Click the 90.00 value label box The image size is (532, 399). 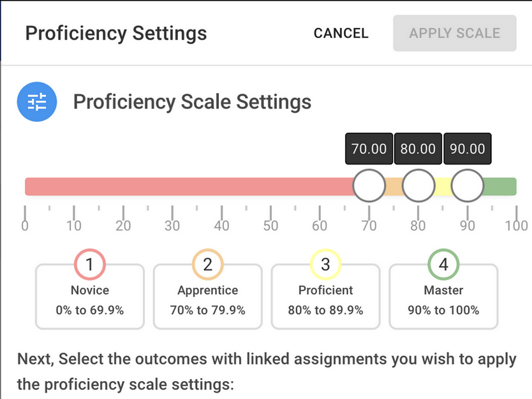pyautogui.click(x=468, y=149)
